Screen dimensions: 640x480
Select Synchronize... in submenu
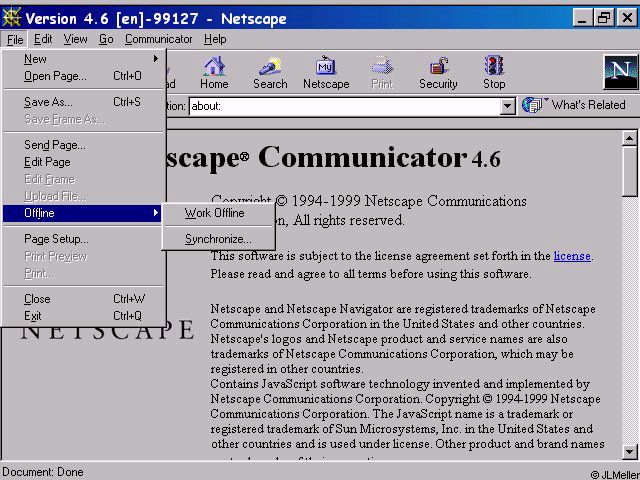(218, 239)
